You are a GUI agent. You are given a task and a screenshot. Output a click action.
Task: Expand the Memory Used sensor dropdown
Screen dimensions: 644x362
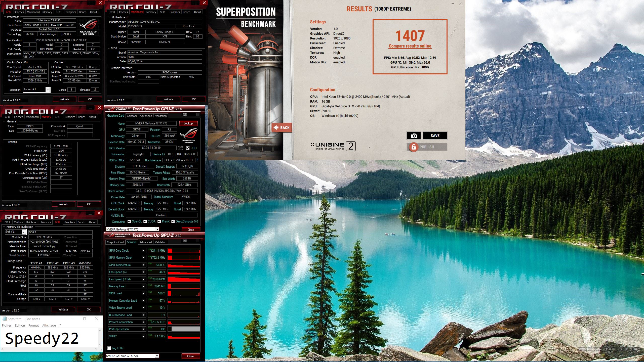[143, 286]
